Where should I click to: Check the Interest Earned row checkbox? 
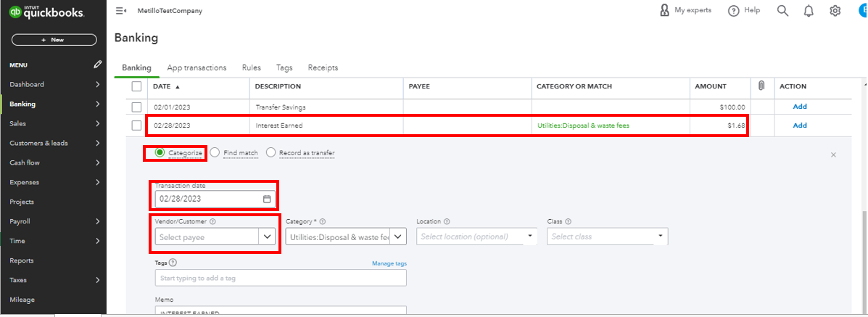(x=136, y=125)
